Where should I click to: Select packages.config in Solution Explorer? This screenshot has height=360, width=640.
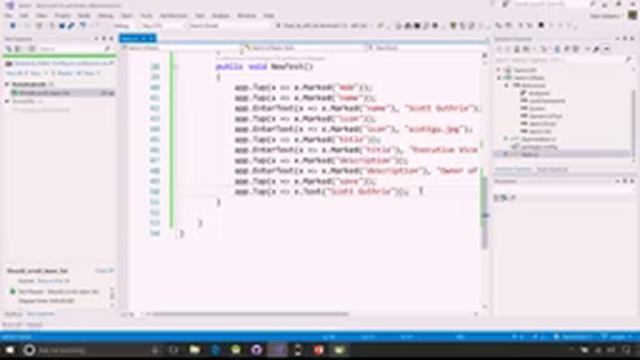pyautogui.click(x=539, y=147)
